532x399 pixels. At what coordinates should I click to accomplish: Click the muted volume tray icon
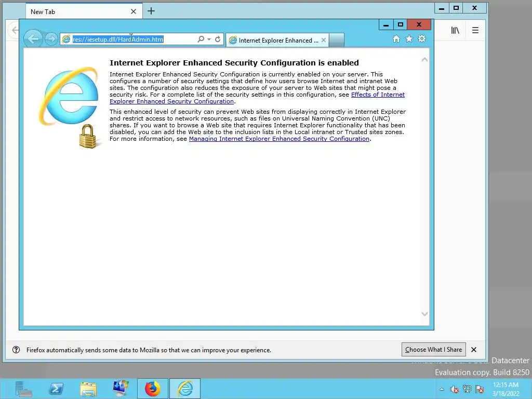(454, 389)
